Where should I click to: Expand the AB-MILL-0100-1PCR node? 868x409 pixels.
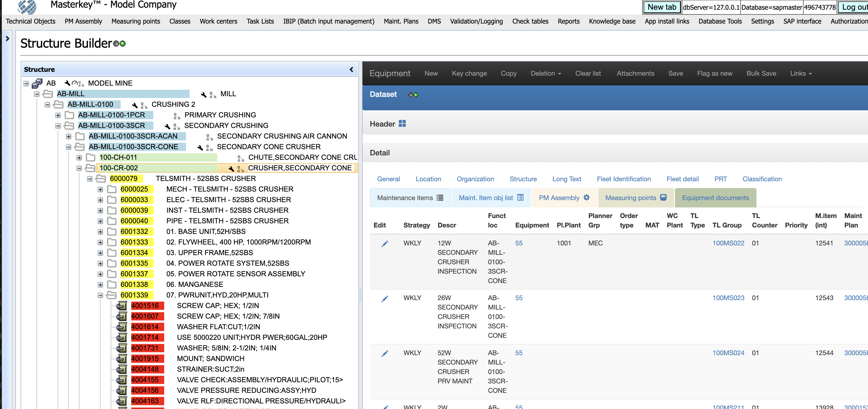[58, 115]
